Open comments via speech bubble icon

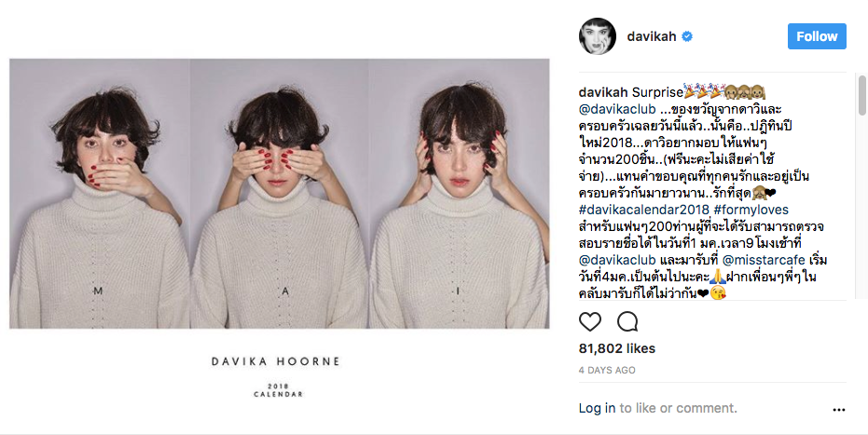tap(627, 321)
